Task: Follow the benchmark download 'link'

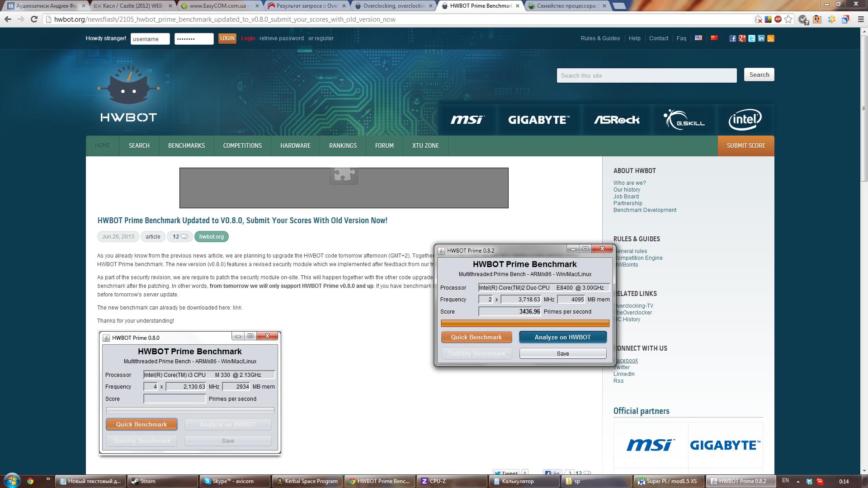Action: (x=237, y=308)
